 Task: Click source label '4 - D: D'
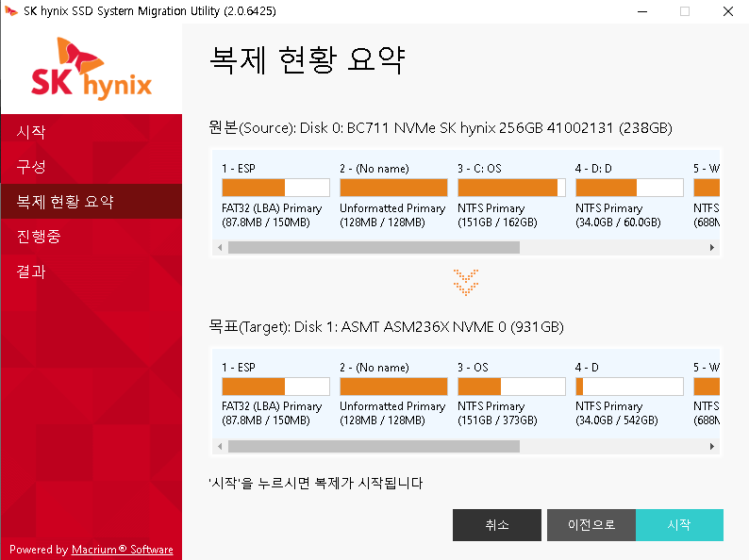click(593, 169)
